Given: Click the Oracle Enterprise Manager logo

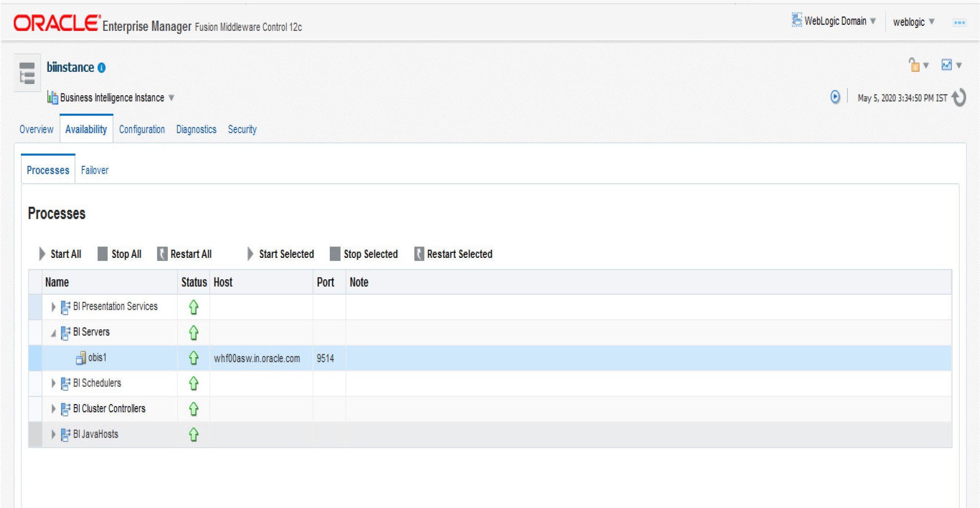Looking at the screenshot, I should click(157, 23).
